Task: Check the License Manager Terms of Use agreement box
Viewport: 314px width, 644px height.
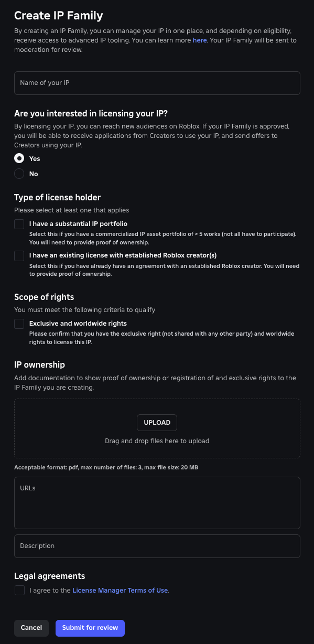Action: tap(19, 590)
